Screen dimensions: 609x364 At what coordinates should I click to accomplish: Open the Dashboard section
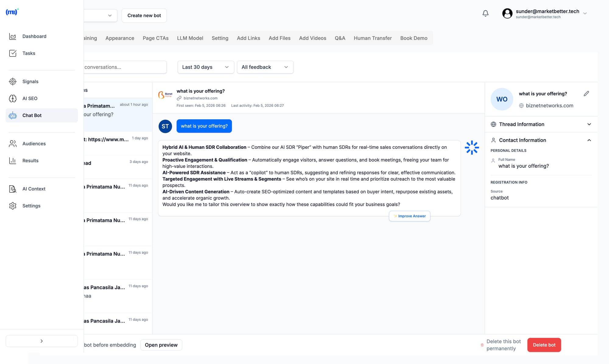tap(34, 36)
